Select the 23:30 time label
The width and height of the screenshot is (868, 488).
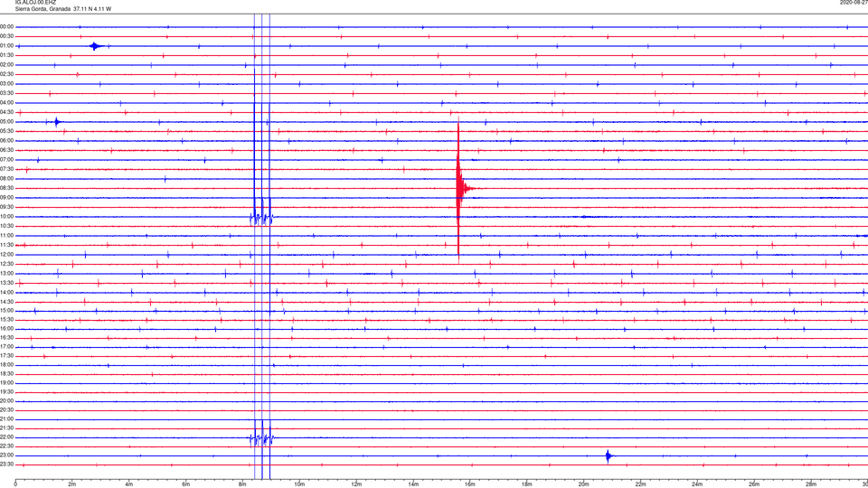7,465
